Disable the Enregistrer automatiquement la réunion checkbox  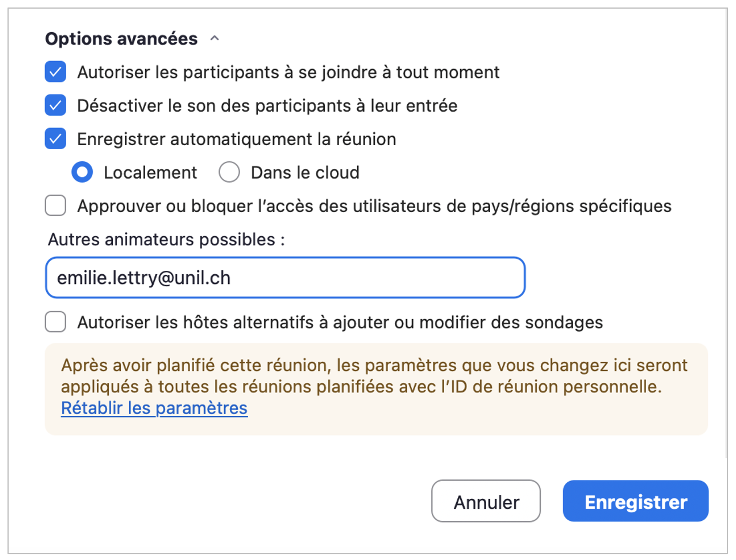pyautogui.click(x=56, y=139)
